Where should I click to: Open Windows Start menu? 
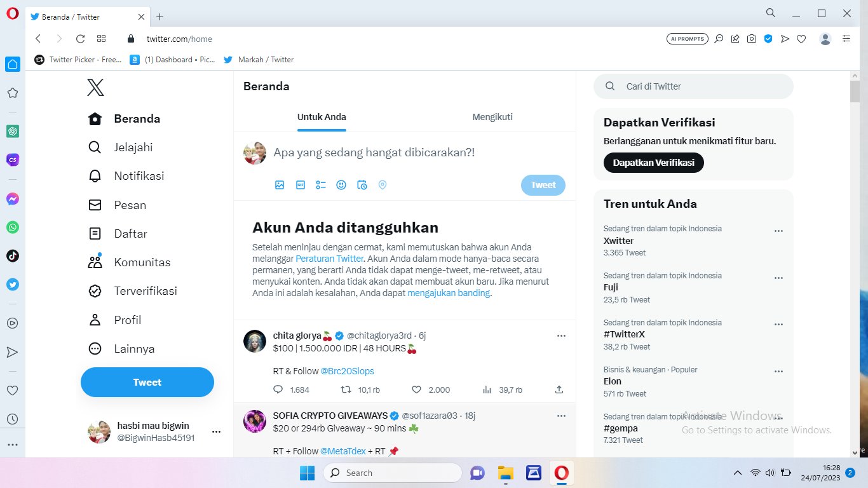[x=308, y=473]
